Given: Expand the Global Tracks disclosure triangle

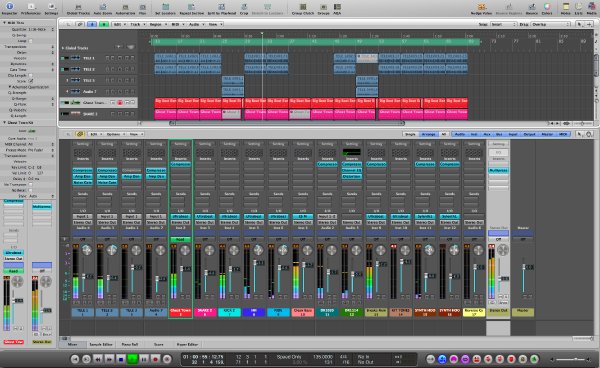Looking at the screenshot, I should pos(63,48).
